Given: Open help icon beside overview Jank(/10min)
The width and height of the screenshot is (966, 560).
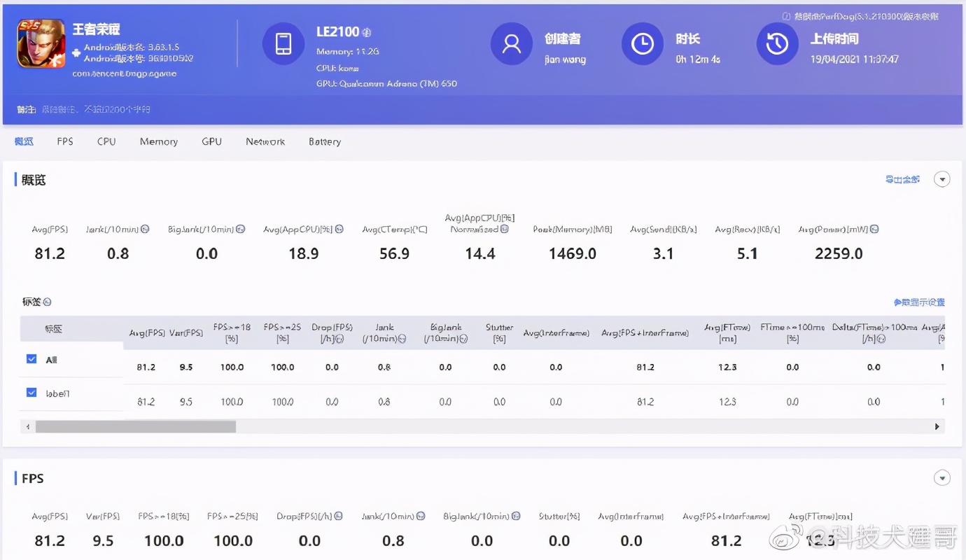Looking at the screenshot, I should click(x=145, y=229).
